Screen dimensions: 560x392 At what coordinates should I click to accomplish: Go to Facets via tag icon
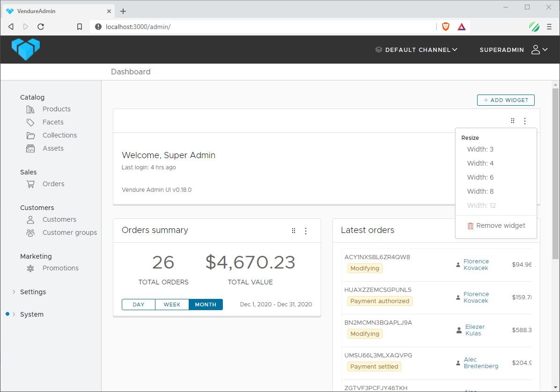pyautogui.click(x=30, y=122)
